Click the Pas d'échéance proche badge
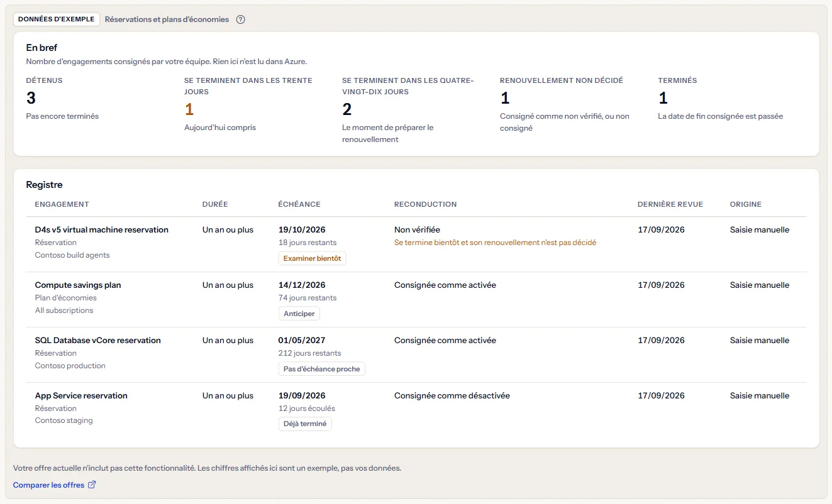Image resolution: width=832 pixels, height=504 pixels. [x=322, y=369]
